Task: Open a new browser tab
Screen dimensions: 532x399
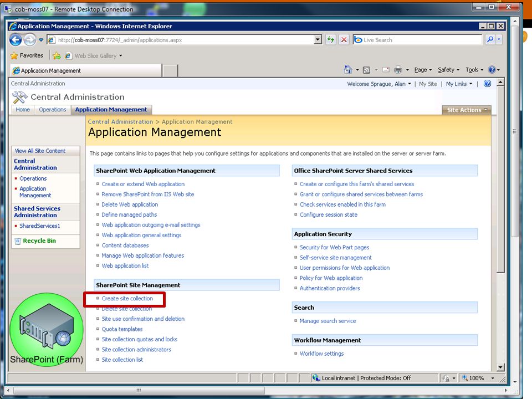Action: point(170,70)
